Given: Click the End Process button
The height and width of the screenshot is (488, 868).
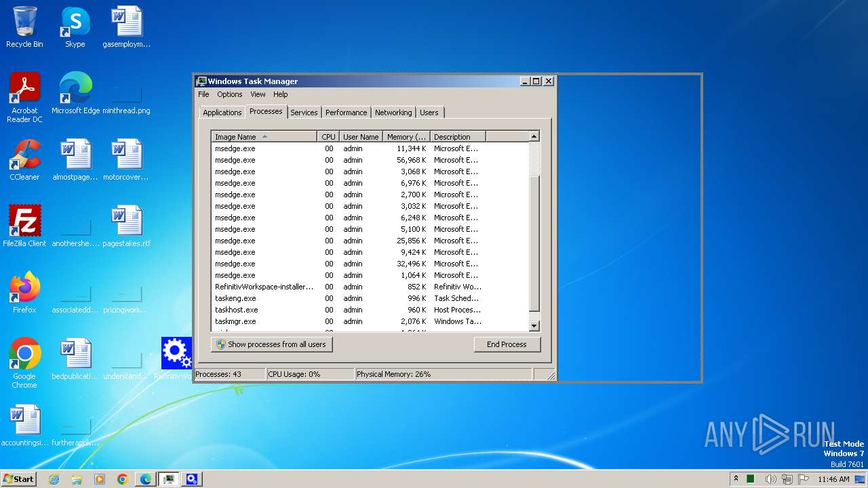Looking at the screenshot, I should point(507,344).
